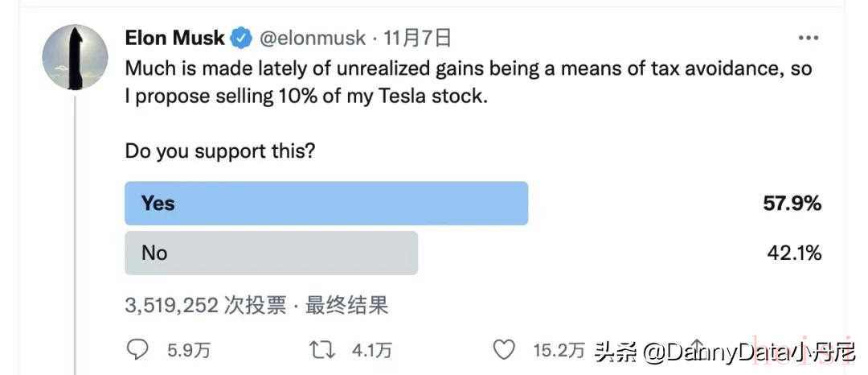Click the retweet arrows icon
This screenshot has width=868, height=375.
tap(321, 350)
